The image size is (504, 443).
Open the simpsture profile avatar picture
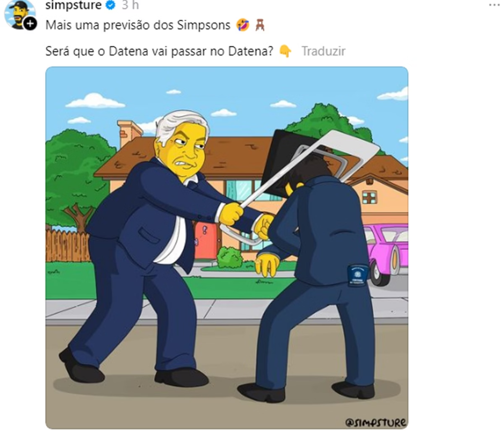[x=18, y=14]
